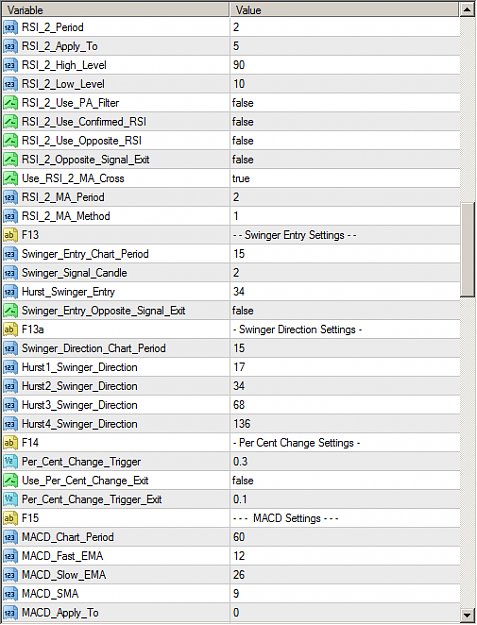
Task: Toggle the false value of Swinger_Entry_Opposite_Signal_Exit
Action: pyautogui.click(x=243, y=311)
